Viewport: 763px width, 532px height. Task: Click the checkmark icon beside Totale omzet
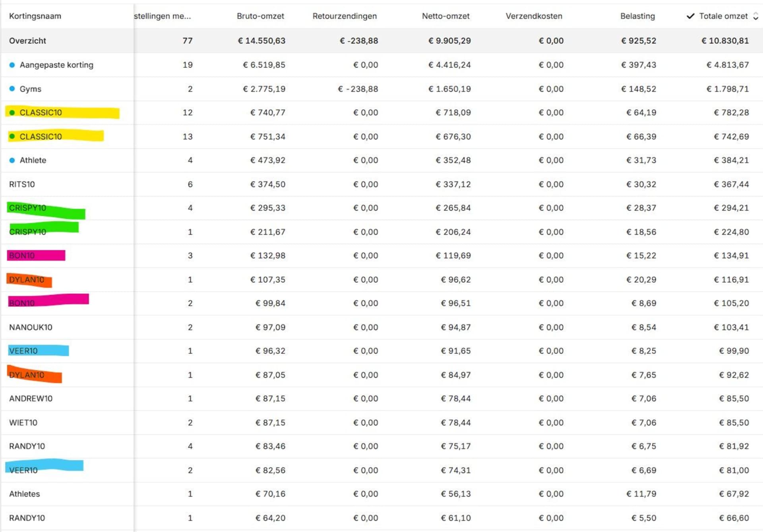pos(691,16)
